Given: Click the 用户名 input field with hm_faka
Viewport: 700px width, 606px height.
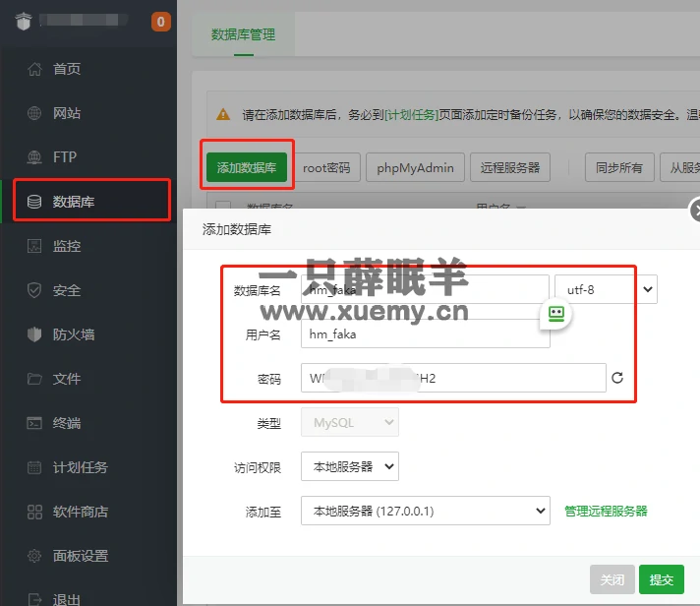Looking at the screenshot, I should [425, 333].
